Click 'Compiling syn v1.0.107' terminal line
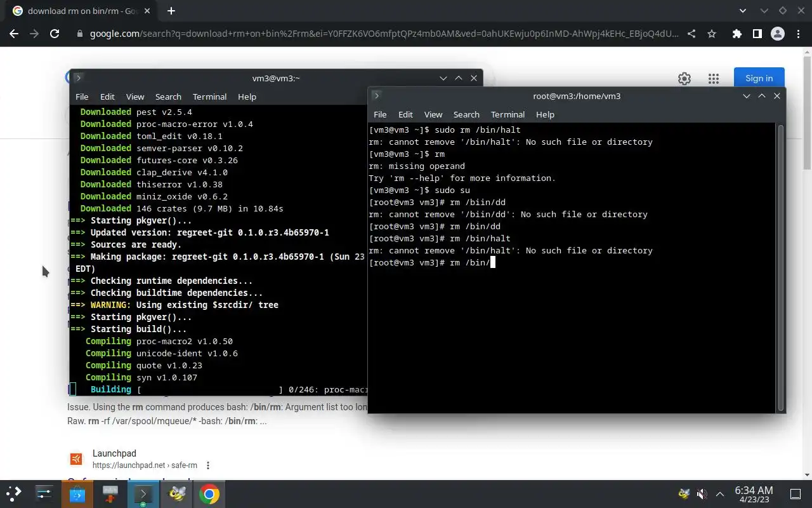812x508 pixels. (x=141, y=377)
